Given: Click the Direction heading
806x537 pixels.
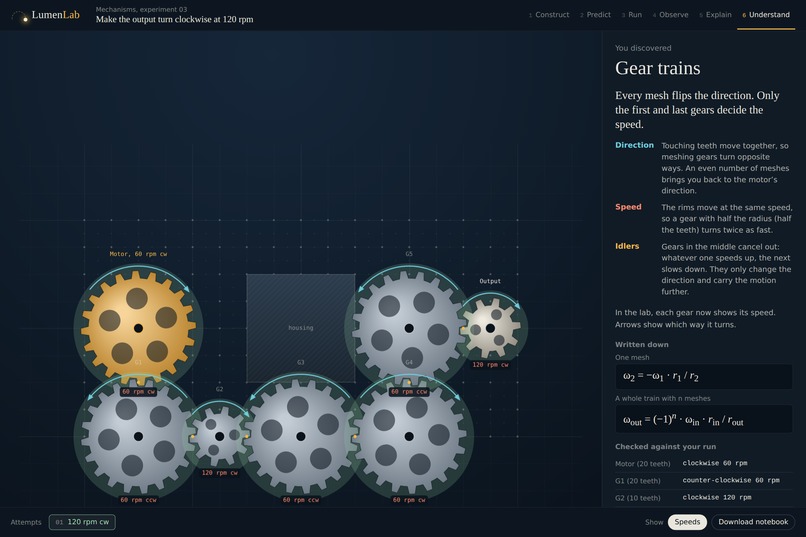Looking at the screenshot, I should [634, 145].
